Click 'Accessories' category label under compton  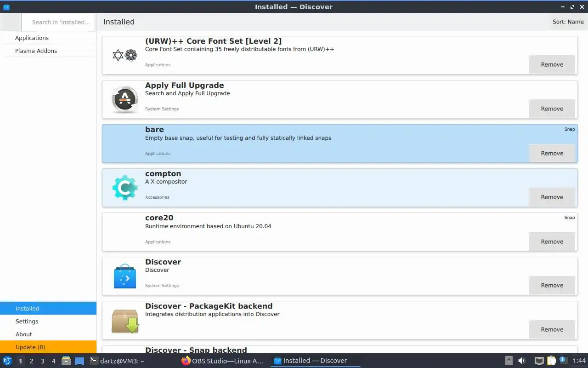point(157,197)
